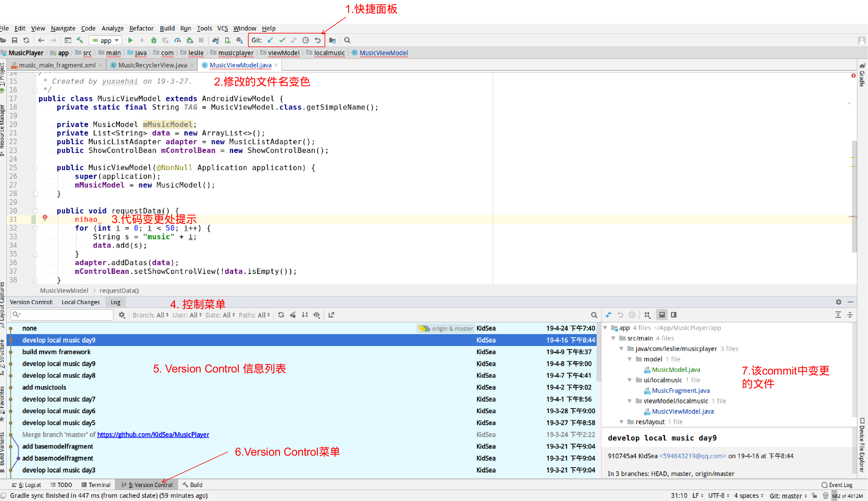Refresh the version control log
This screenshot has width=868, height=501.
point(281,315)
